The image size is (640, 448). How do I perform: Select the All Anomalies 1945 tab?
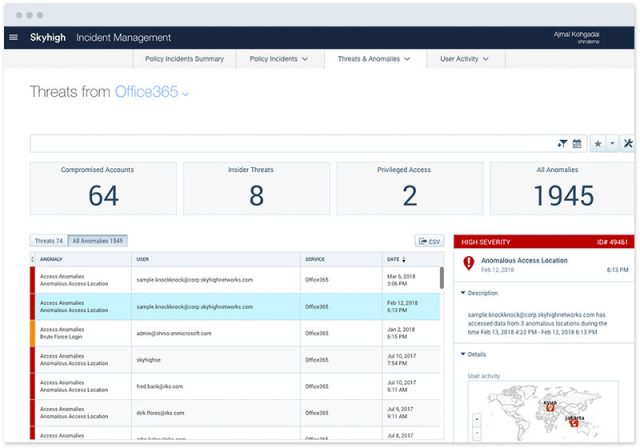pyautogui.click(x=98, y=241)
